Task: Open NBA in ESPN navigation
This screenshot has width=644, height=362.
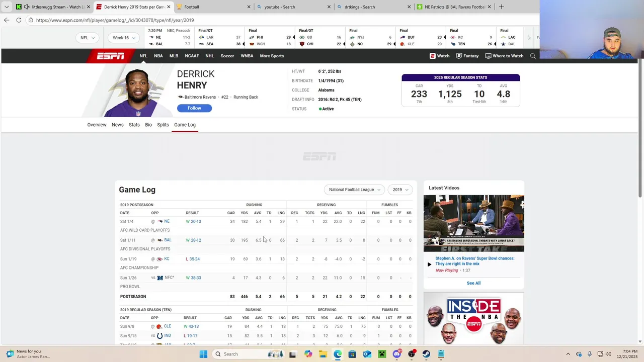Action: [158, 56]
